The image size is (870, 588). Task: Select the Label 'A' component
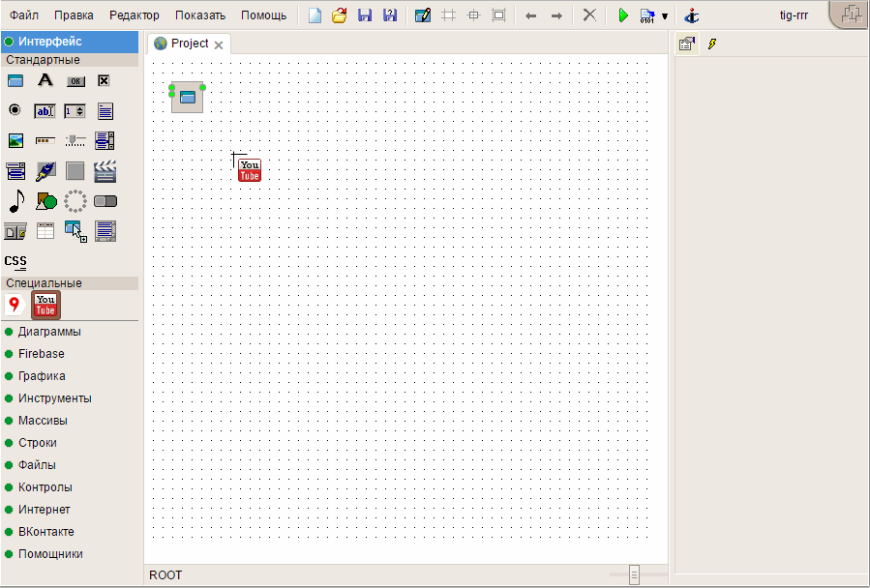(x=45, y=81)
